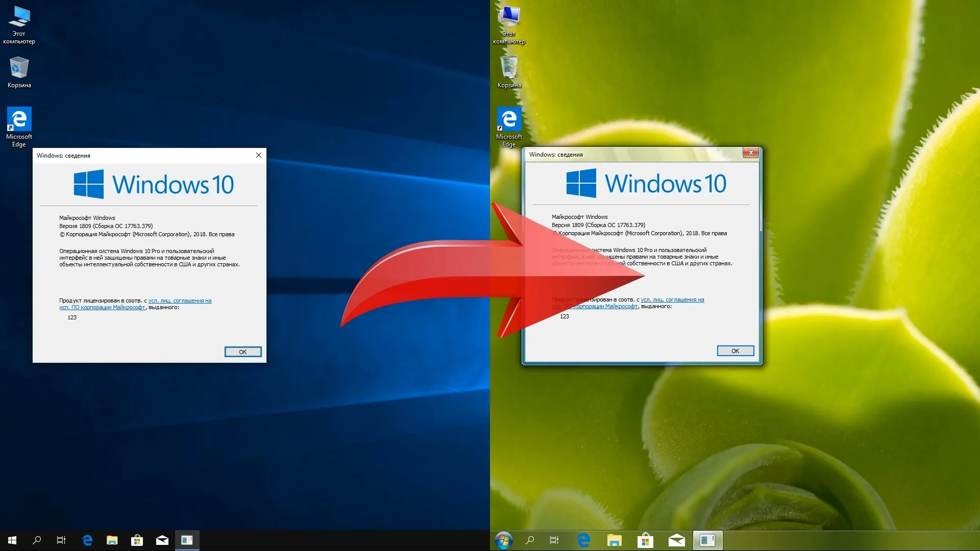Click 'Майкрософт Windows' text in right dialog

click(x=580, y=217)
